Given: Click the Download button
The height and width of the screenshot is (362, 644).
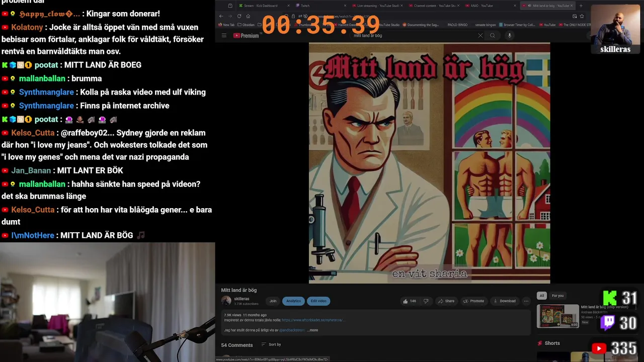Looking at the screenshot, I should tap(505, 301).
